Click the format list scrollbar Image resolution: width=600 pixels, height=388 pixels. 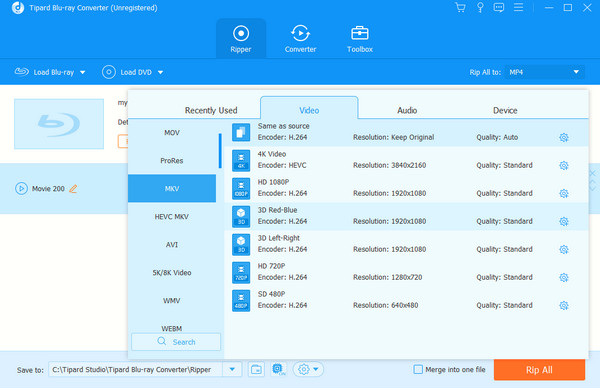pos(220,151)
